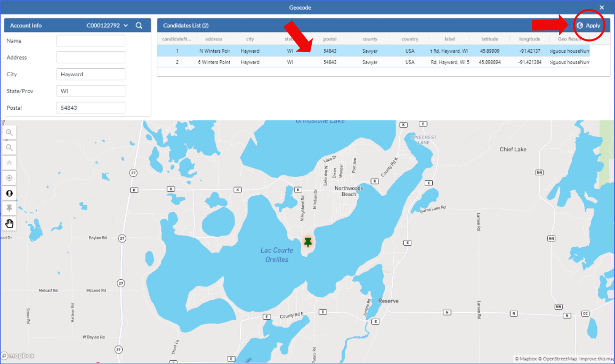Sort by the candidateN... column header
The width and height of the screenshot is (615, 364).
click(176, 39)
